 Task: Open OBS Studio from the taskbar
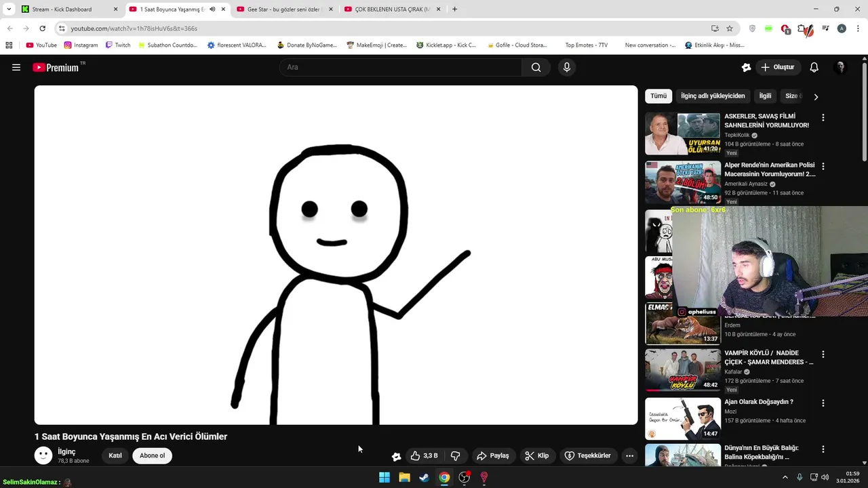click(465, 477)
